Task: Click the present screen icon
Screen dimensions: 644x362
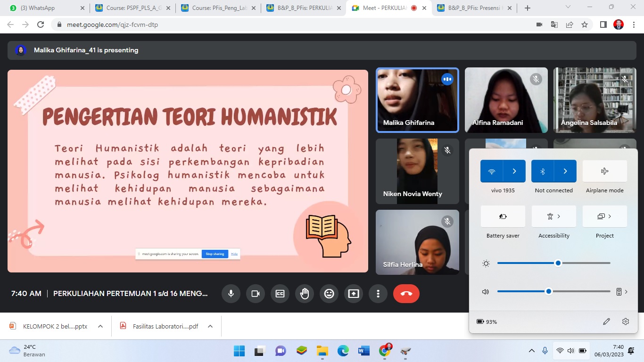Action: [x=354, y=294]
